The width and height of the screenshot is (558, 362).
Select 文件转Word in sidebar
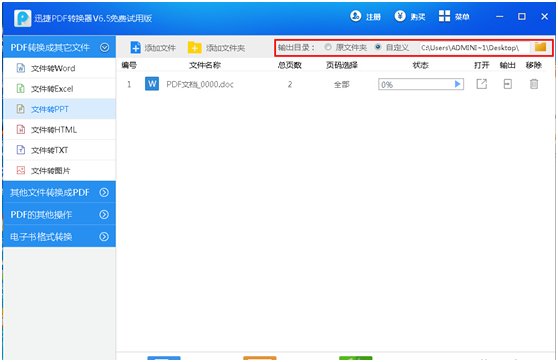pyautogui.click(x=59, y=68)
